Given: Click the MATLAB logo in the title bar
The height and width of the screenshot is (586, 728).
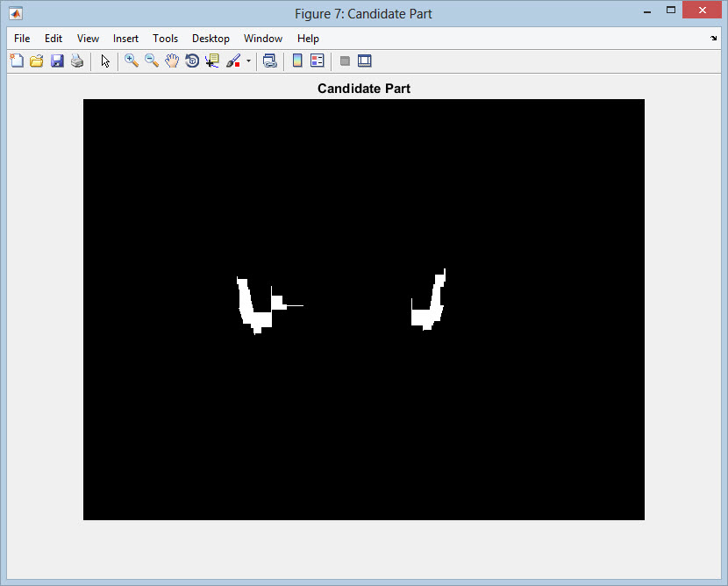Looking at the screenshot, I should coord(16,13).
